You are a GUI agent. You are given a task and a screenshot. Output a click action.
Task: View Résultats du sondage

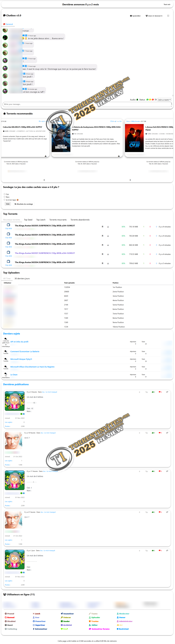24,204
